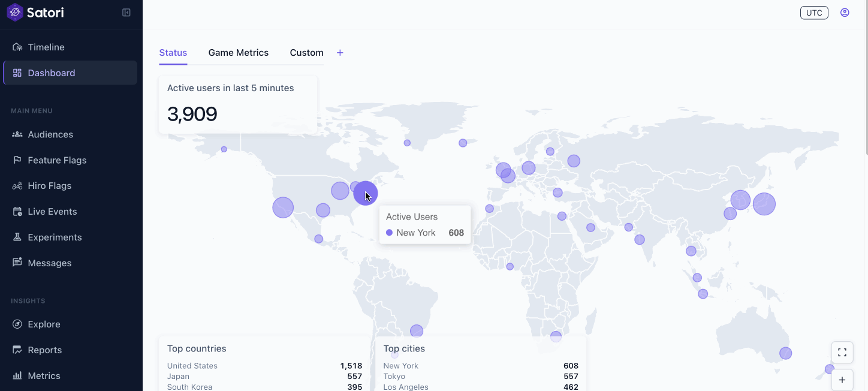The image size is (868, 391).
Task: Click the Japan row in Top countries
Action: 264,377
